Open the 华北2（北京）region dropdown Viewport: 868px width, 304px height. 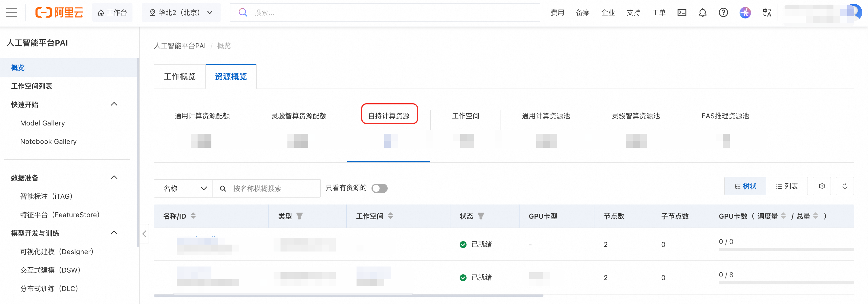click(181, 12)
